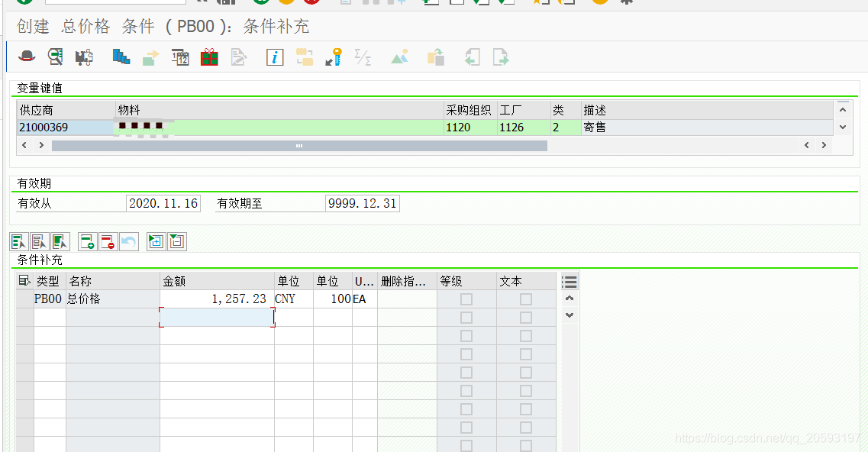Click the 有效从 date field
The image size is (868, 452).
163,203
